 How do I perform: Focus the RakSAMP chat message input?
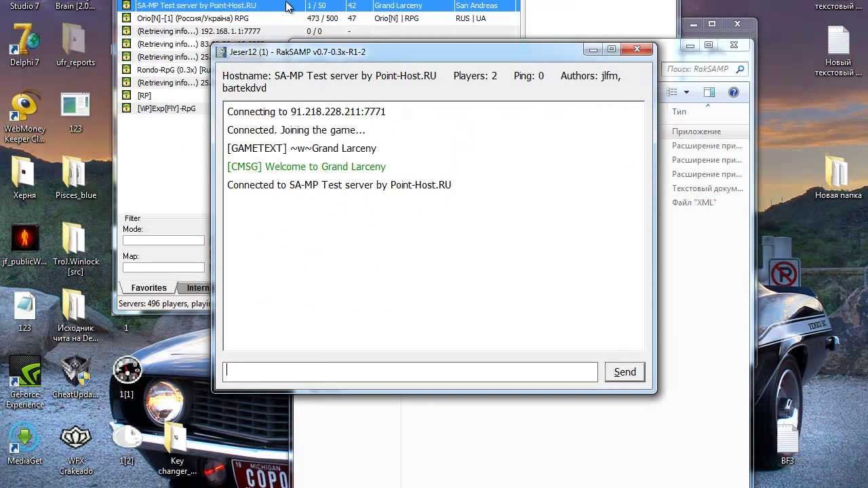(x=410, y=372)
